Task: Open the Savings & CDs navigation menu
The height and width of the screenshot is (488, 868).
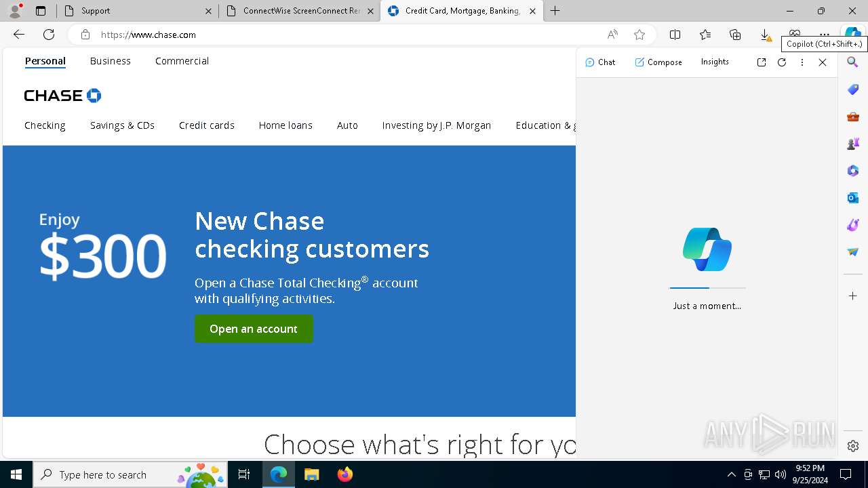Action: point(122,125)
